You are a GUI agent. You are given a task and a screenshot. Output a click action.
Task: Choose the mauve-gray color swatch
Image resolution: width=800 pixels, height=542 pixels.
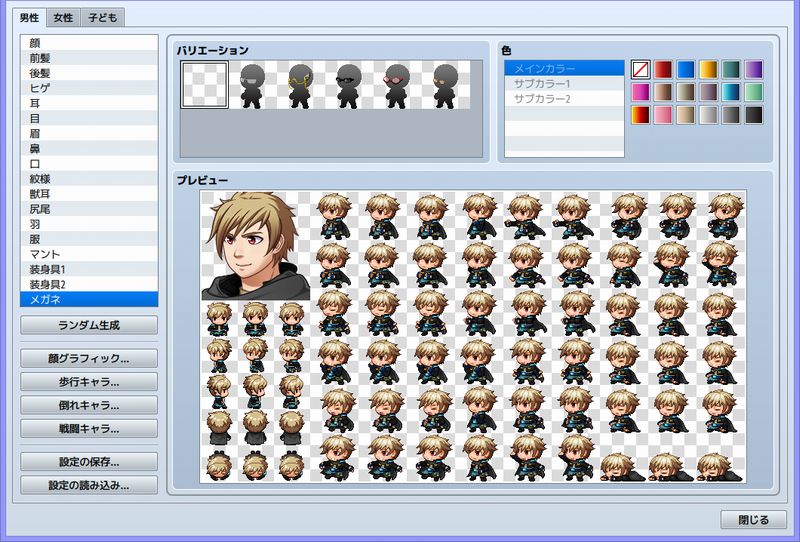[709, 92]
